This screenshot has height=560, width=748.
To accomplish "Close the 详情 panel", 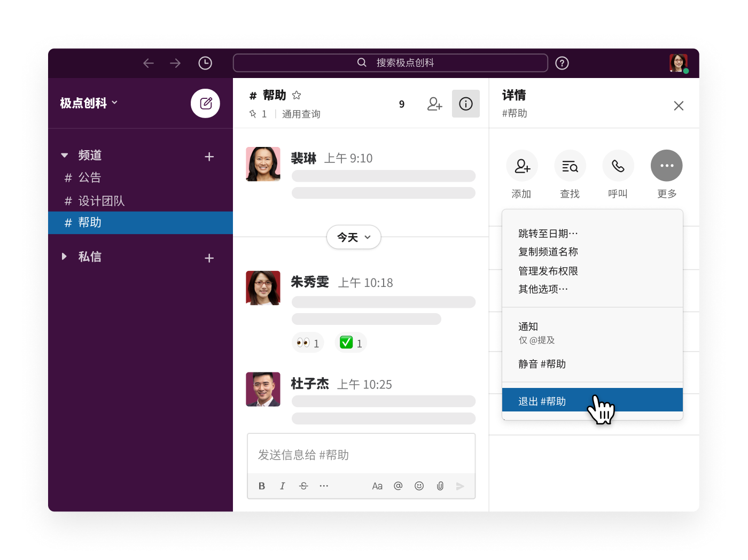I will pos(679,106).
